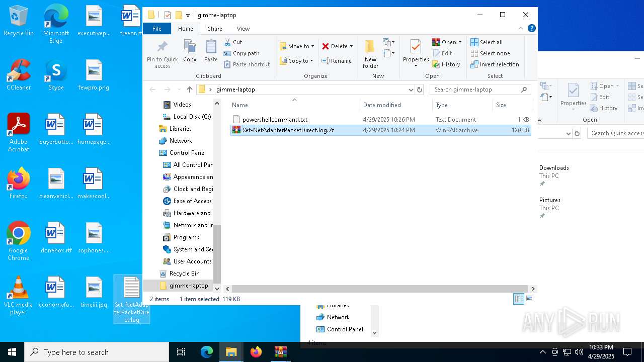Click Cut in the Clipboard group
Screen dimensions: 644x362
[x=233, y=42]
